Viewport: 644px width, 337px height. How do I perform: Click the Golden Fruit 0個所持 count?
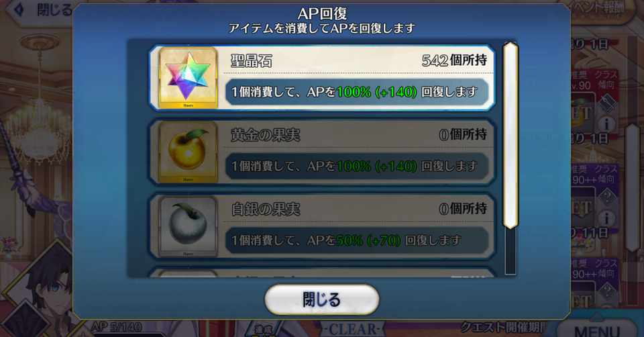(x=463, y=134)
